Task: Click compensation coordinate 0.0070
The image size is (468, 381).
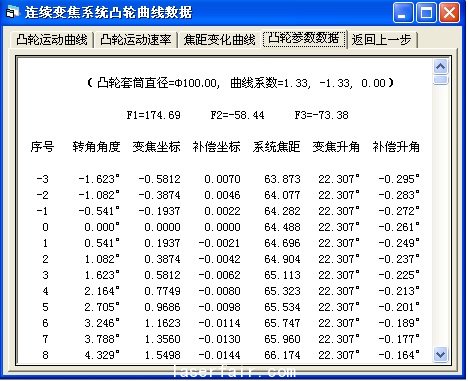Action: [222, 179]
